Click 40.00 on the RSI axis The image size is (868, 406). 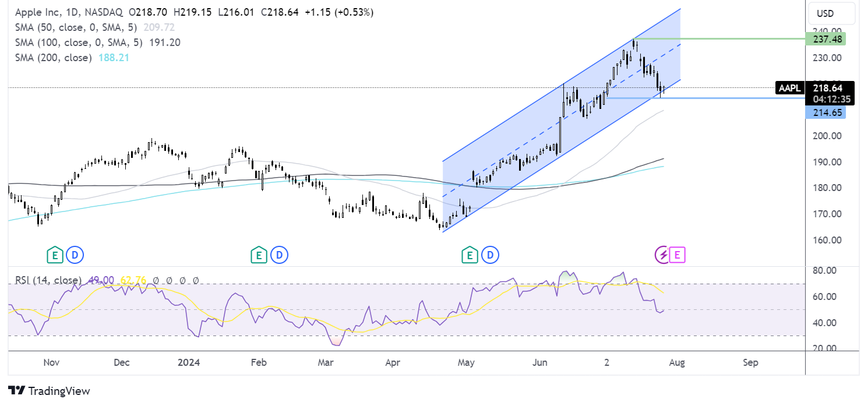[825, 323]
